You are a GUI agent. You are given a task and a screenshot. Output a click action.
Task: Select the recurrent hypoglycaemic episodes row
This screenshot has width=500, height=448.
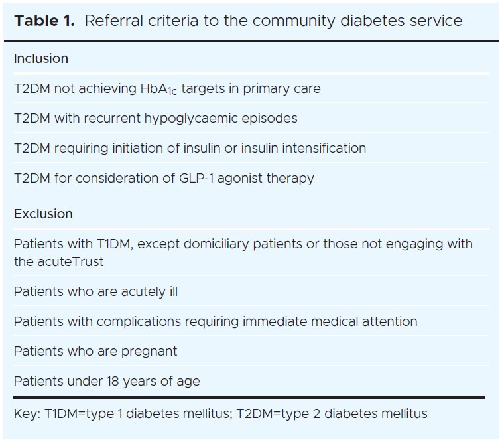[x=155, y=118]
